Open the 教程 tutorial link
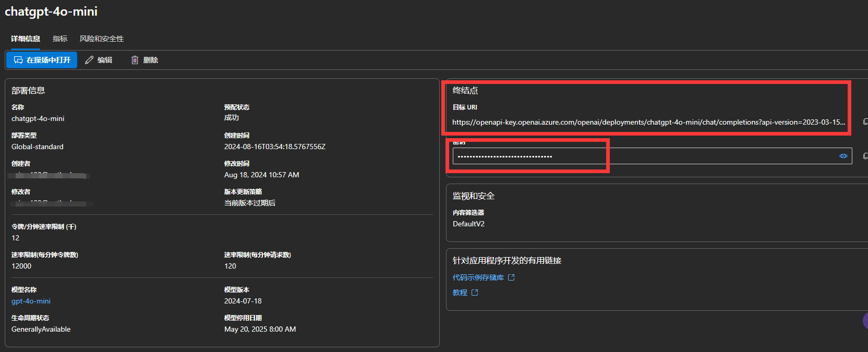Viewport: 868px width, 352px height. [460, 293]
